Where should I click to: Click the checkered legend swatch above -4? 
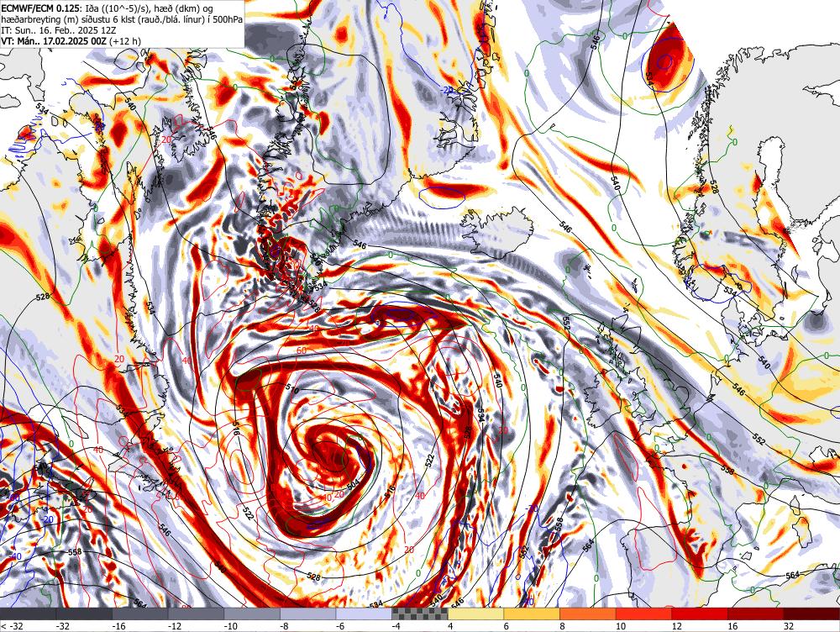pyautogui.click(x=420, y=614)
